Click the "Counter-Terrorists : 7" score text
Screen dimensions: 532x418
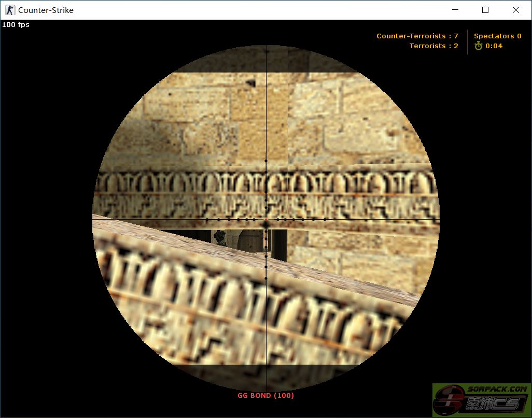click(x=417, y=36)
